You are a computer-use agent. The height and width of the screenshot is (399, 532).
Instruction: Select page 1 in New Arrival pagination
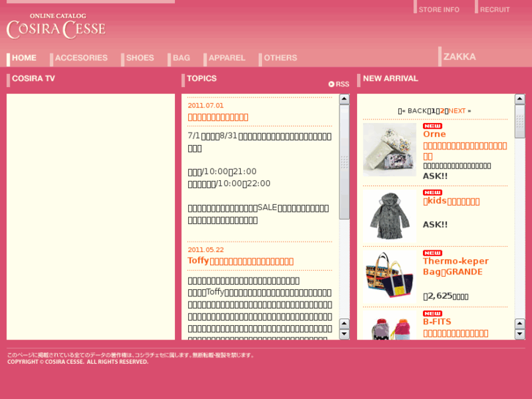point(433,111)
